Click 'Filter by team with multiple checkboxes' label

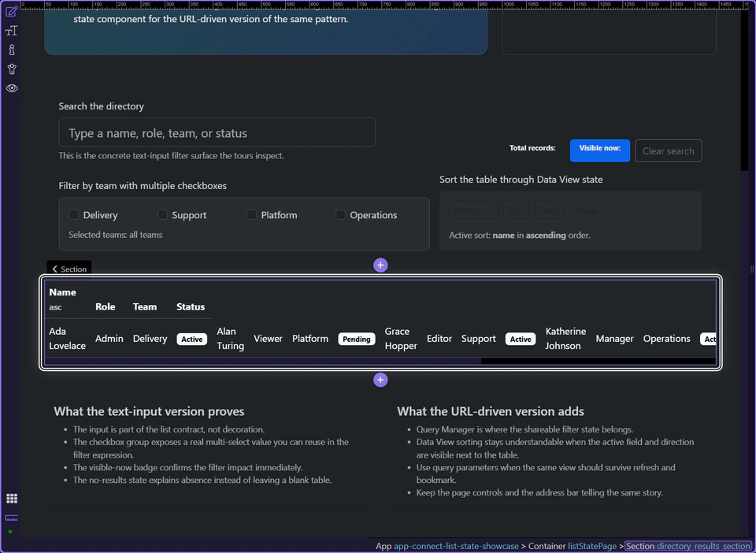[x=143, y=186]
